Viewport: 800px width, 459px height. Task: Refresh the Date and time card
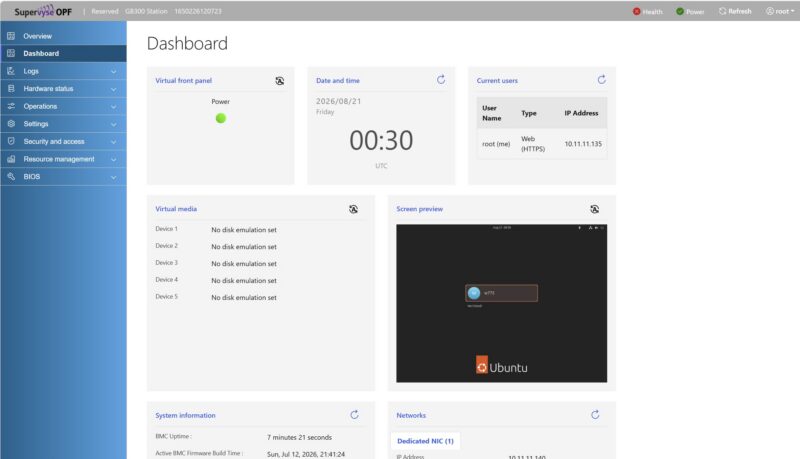pos(441,80)
